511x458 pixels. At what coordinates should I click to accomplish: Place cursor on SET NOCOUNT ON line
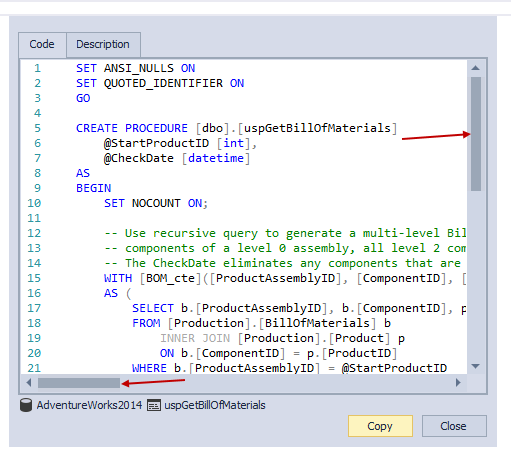tap(156, 203)
